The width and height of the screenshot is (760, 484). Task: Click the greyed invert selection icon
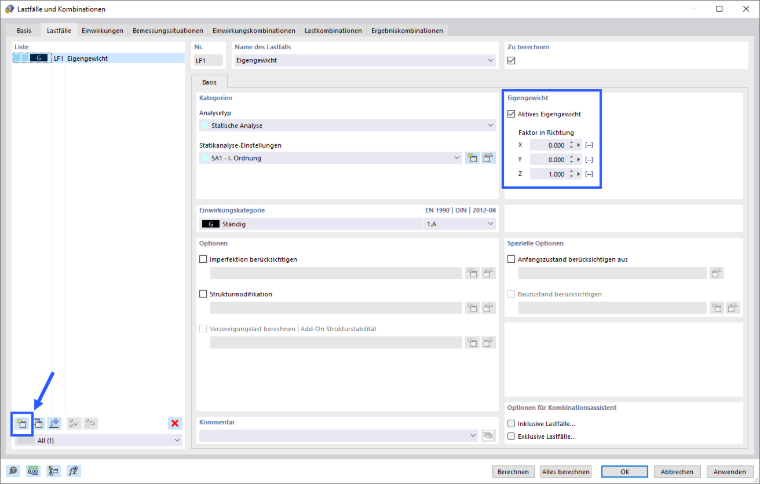[x=90, y=423]
